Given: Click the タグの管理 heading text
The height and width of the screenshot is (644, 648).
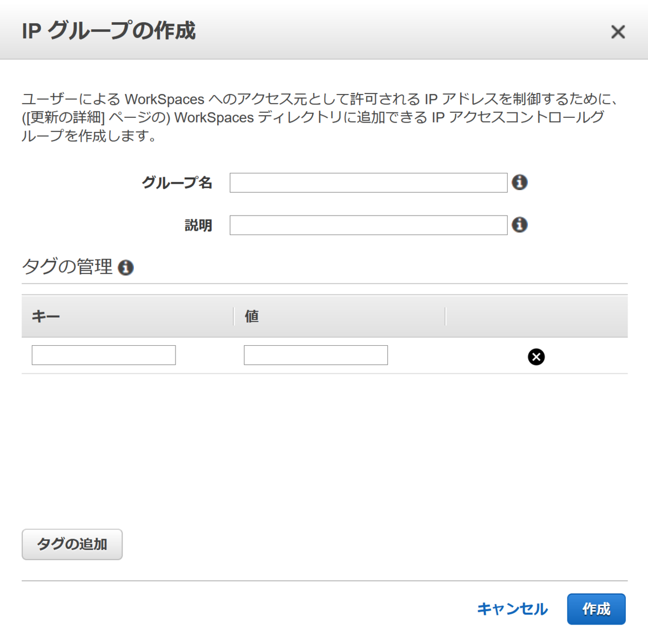Looking at the screenshot, I should (67, 267).
